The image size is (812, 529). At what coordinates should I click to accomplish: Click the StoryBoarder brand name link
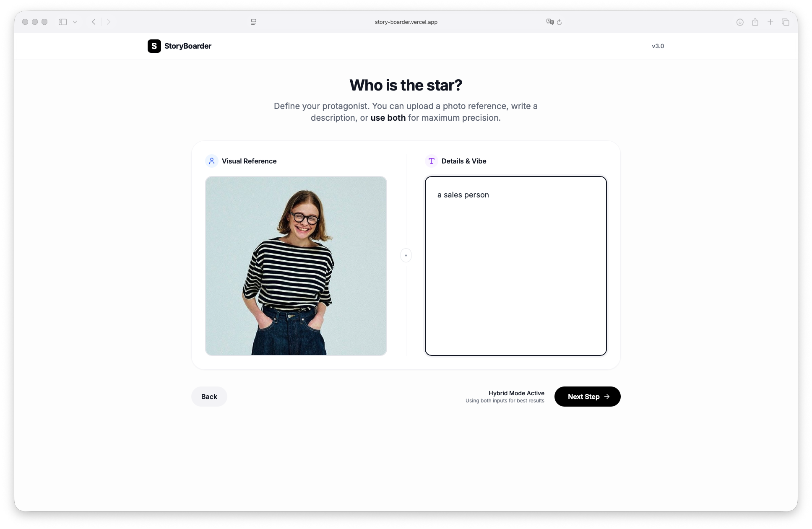(x=187, y=46)
